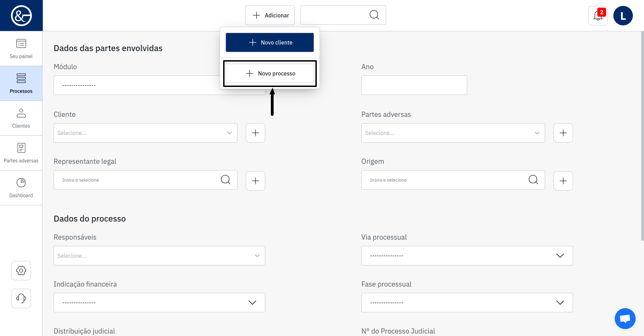Click the Adicionar button
Viewport: 644px width, 336px height.
pyautogui.click(x=270, y=15)
